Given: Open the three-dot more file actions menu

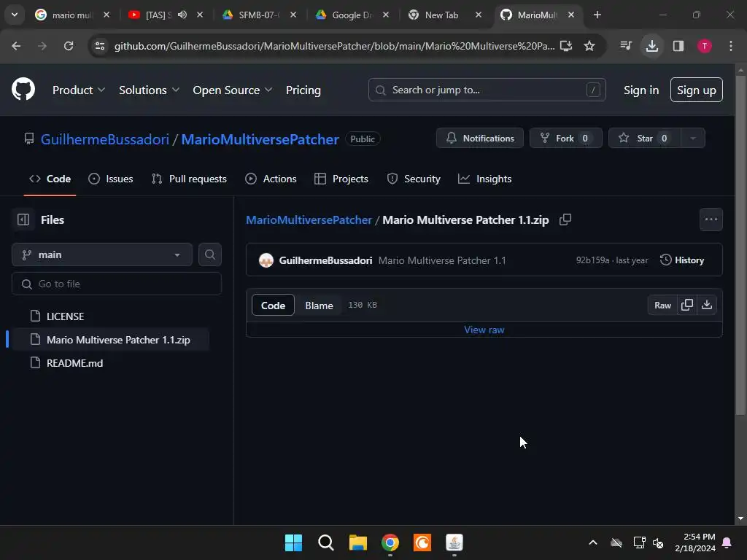Looking at the screenshot, I should [711, 219].
